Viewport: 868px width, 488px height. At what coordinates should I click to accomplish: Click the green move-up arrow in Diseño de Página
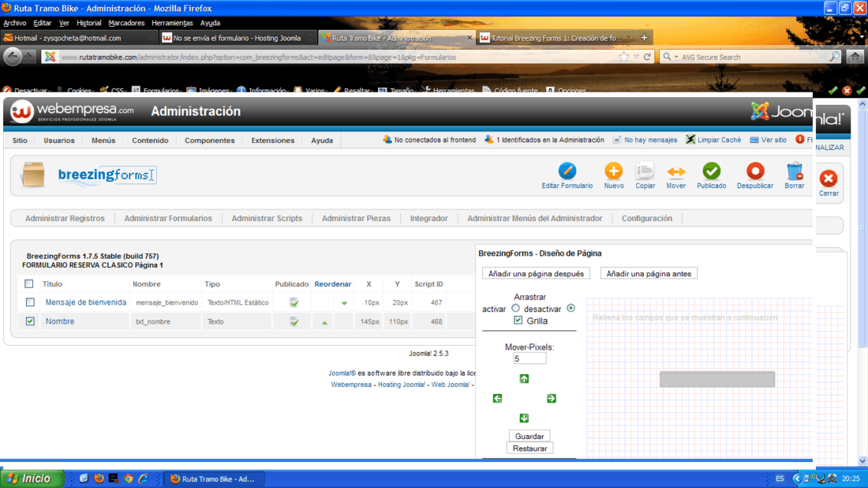point(524,379)
